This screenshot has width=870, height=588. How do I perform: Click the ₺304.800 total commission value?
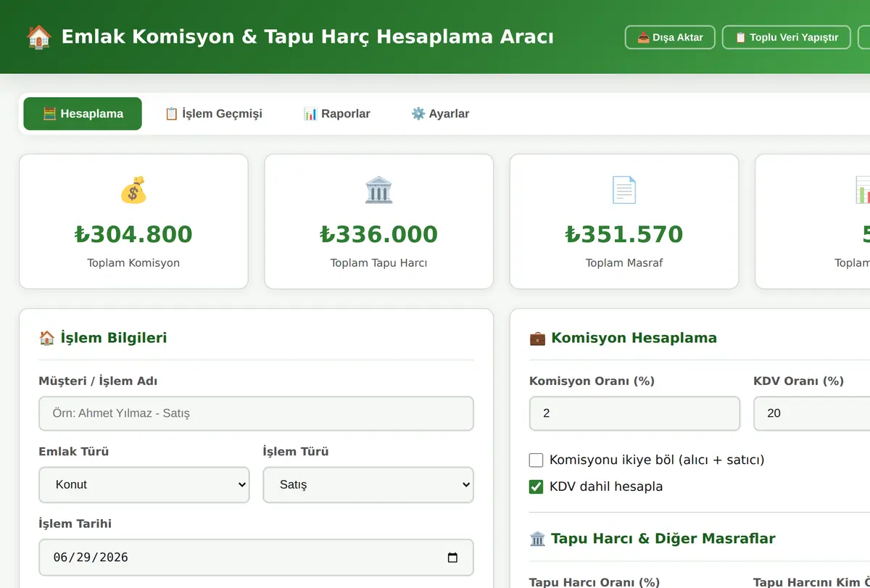click(133, 234)
